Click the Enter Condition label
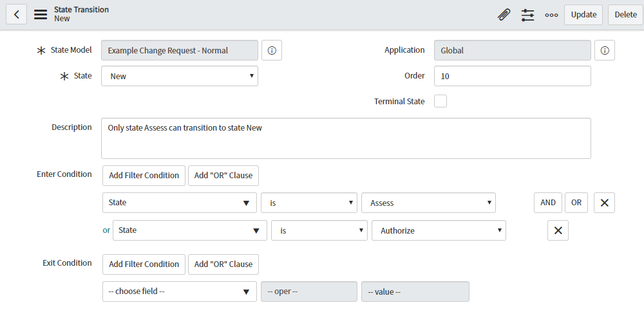The image size is (644, 314). [x=64, y=174]
